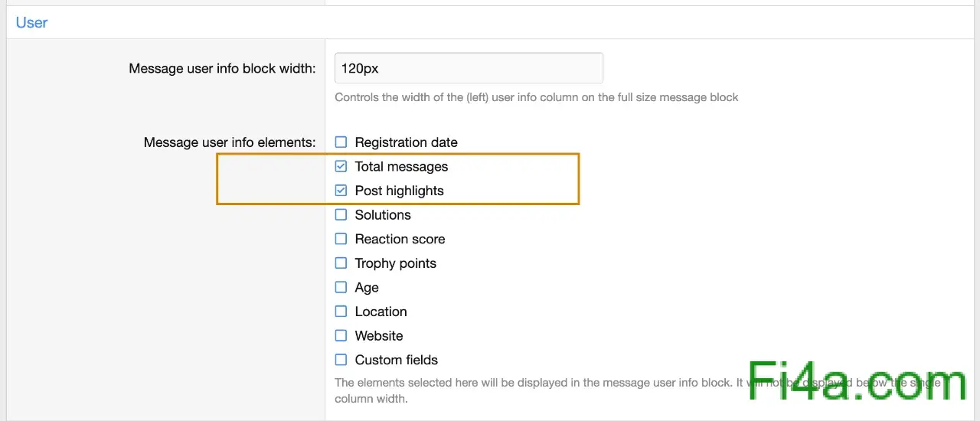This screenshot has width=980, height=421.
Task: Select the Location checkbox
Action: (341, 312)
